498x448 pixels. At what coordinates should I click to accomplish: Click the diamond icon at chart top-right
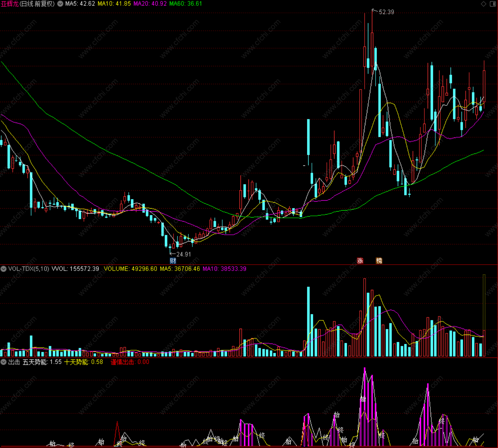pyautogui.click(x=484, y=4)
